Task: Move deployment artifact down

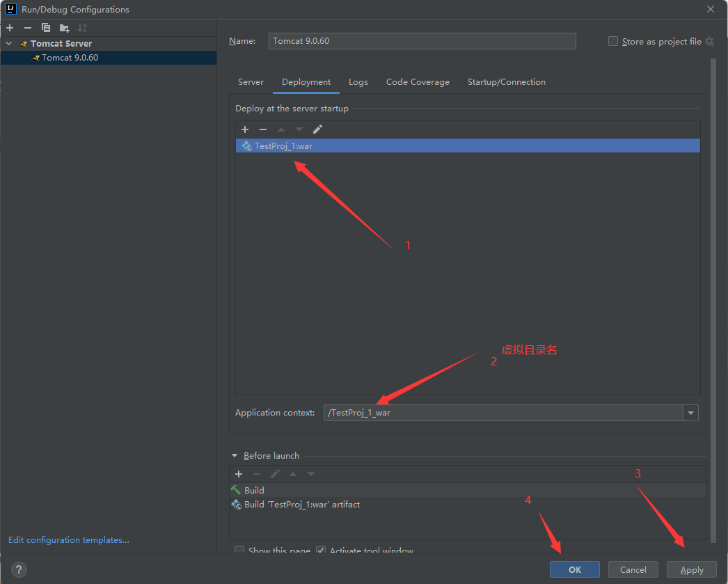Action: click(x=299, y=129)
